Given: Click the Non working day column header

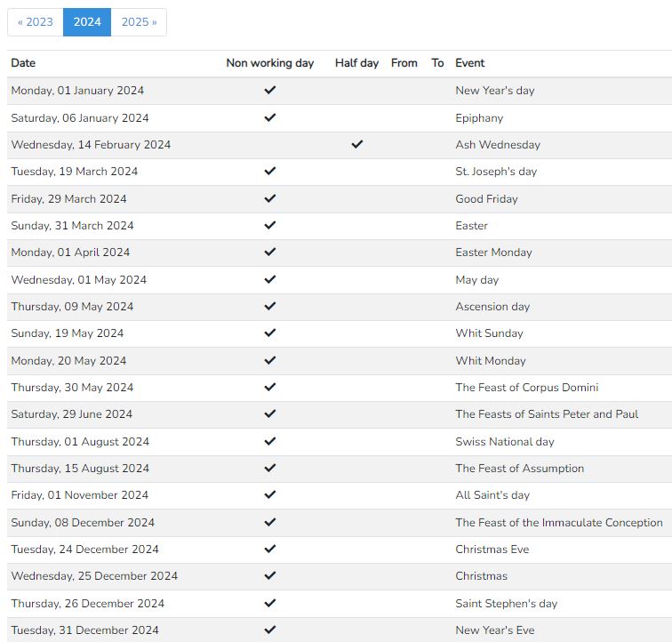Looking at the screenshot, I should coord(270,63).
